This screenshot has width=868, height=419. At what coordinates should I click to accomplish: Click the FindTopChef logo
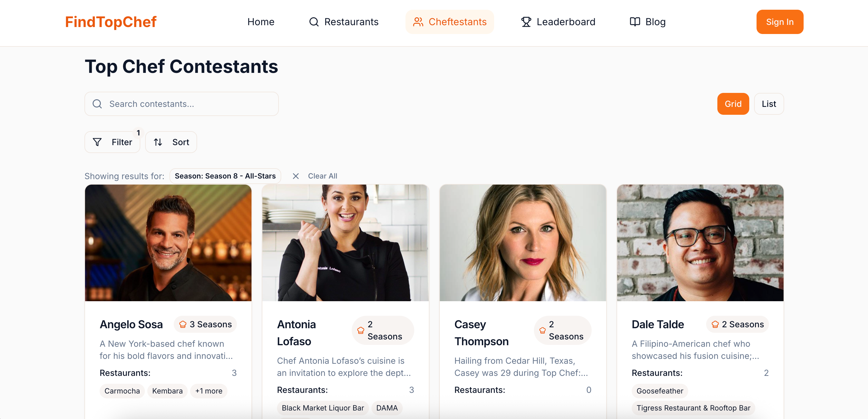[x=111, y=22]
